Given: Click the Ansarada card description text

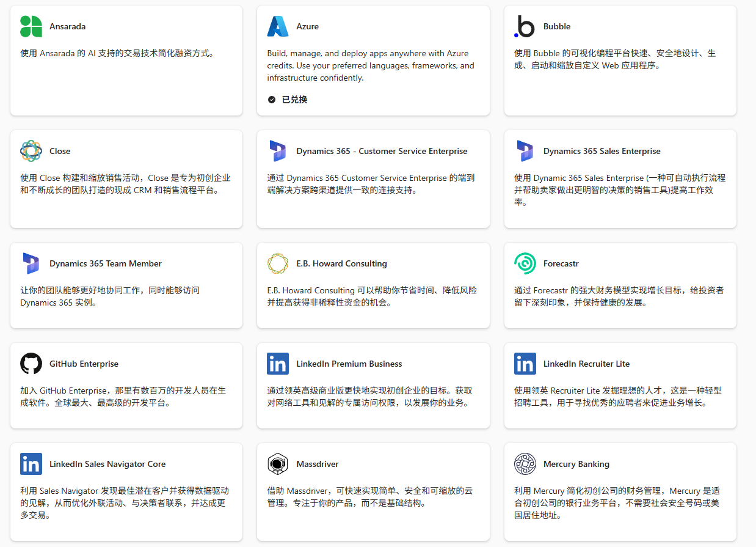Looking at the screenshot, I should coord(118,53).
